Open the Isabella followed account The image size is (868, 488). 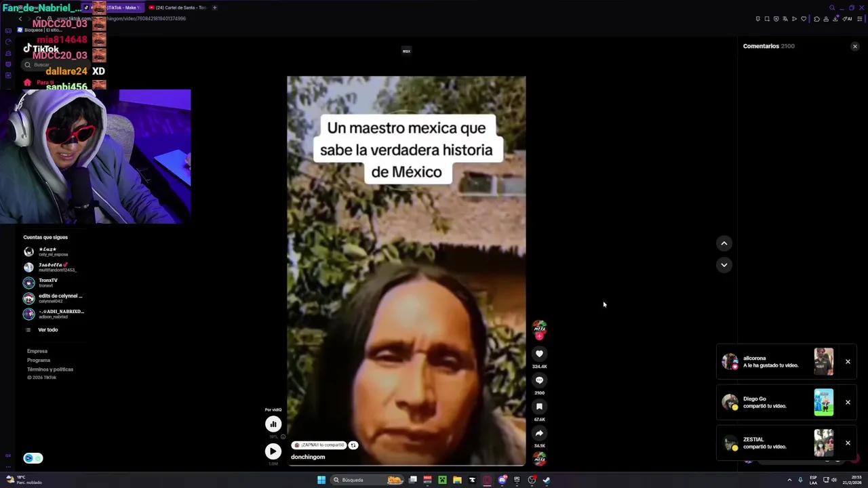point(54,267)
